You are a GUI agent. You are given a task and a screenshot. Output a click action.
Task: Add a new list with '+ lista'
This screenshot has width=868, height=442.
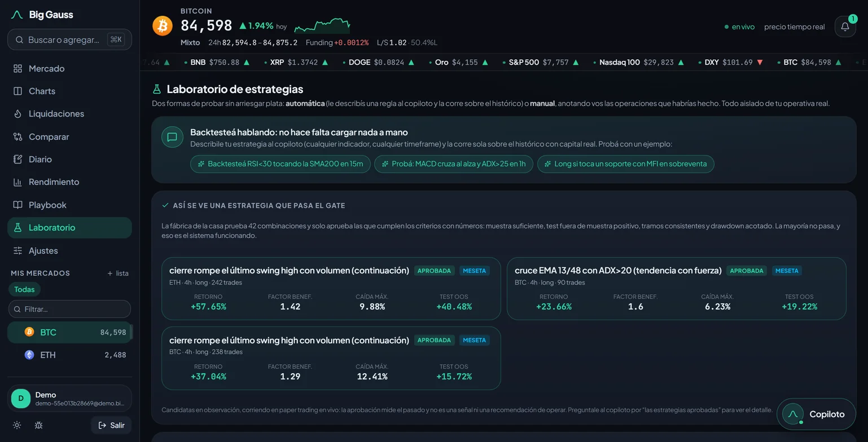pos(118,273)
